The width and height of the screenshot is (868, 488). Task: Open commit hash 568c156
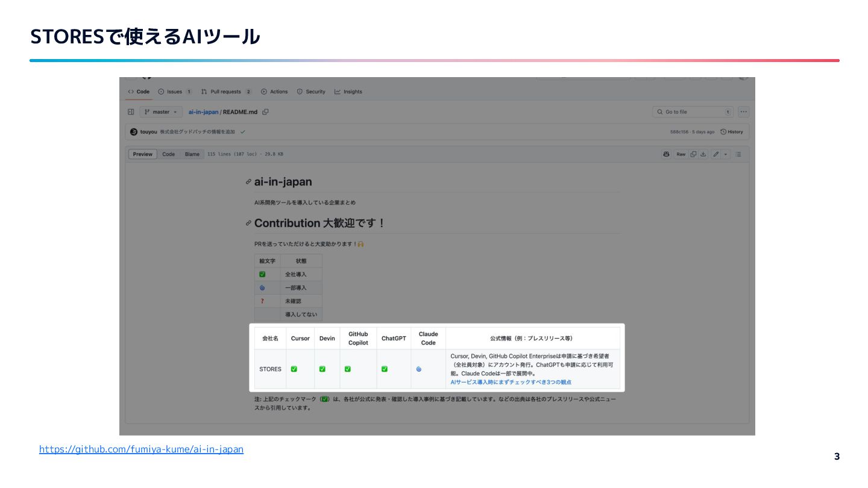(679, 132)
